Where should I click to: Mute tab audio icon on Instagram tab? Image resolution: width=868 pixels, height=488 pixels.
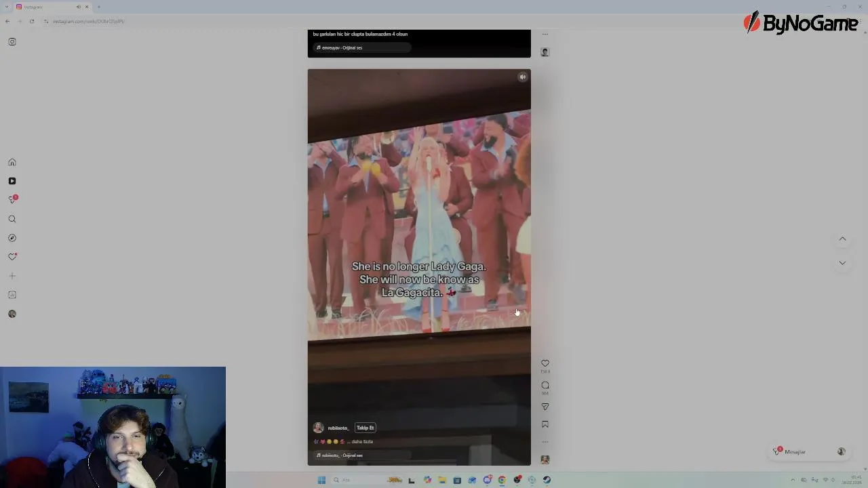[79, 7]
